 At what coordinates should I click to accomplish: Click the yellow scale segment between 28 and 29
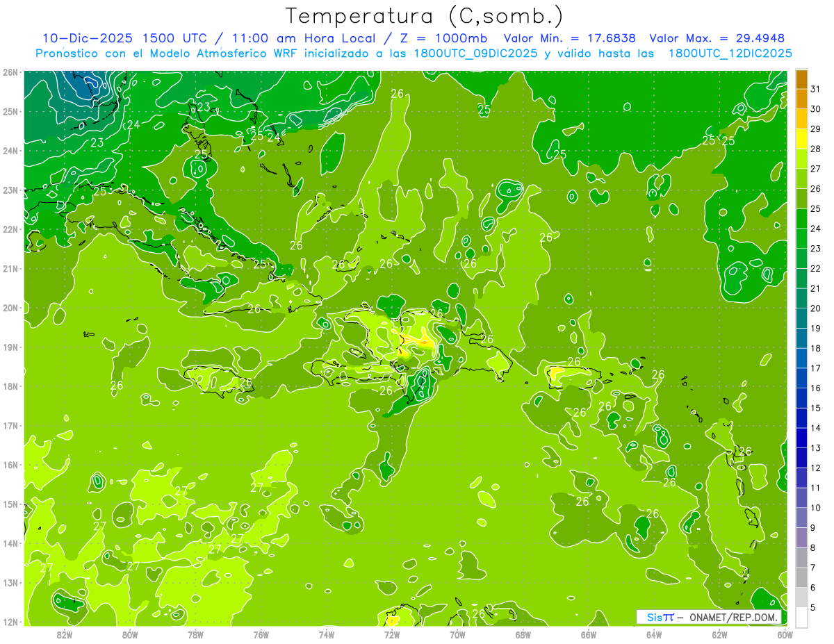coord(801,139)
